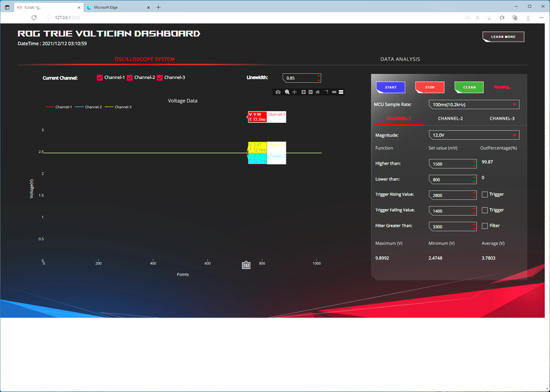
Task: Open tab actions menu icon
Action: [7, 7]
